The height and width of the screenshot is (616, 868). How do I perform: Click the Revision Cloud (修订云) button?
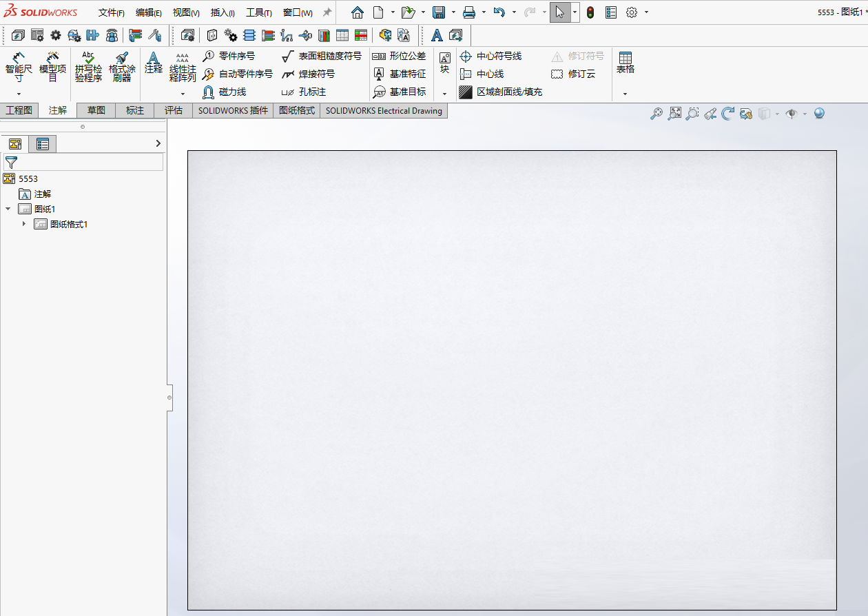(x=573, y=74)
